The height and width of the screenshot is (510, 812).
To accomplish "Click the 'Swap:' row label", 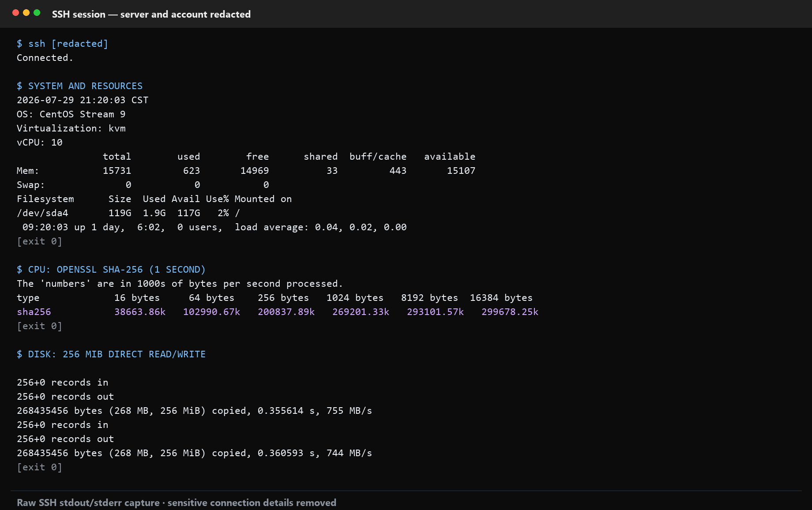I will (x=31, y=185).
